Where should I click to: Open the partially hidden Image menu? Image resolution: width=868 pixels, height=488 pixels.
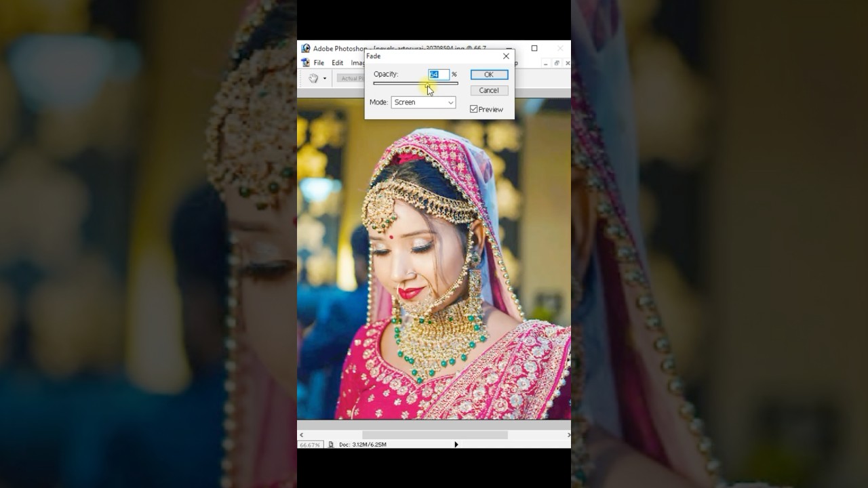(x=357, y=63)
